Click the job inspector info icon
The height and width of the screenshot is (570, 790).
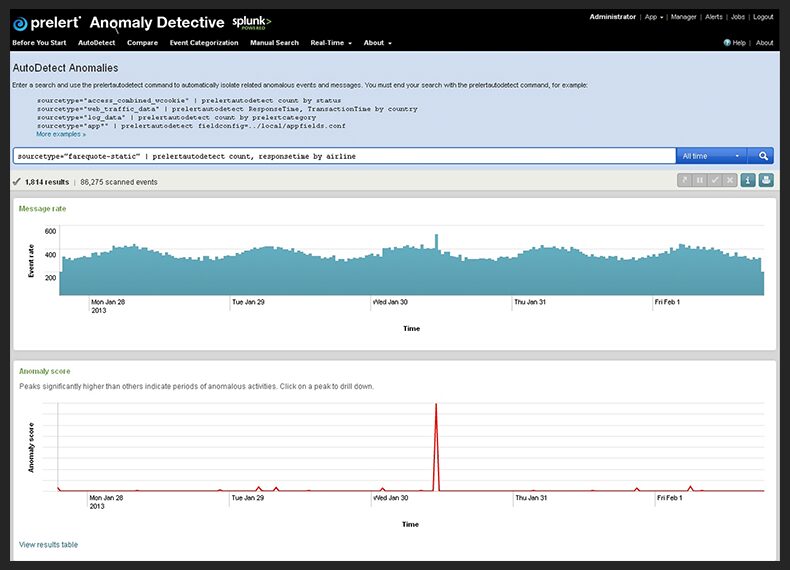(x=748, y=180)
